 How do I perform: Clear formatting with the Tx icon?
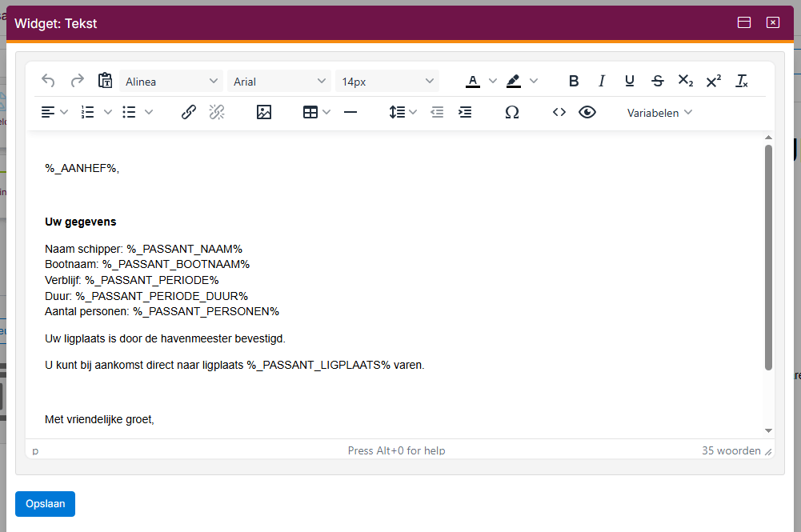[x=741, y=81]
